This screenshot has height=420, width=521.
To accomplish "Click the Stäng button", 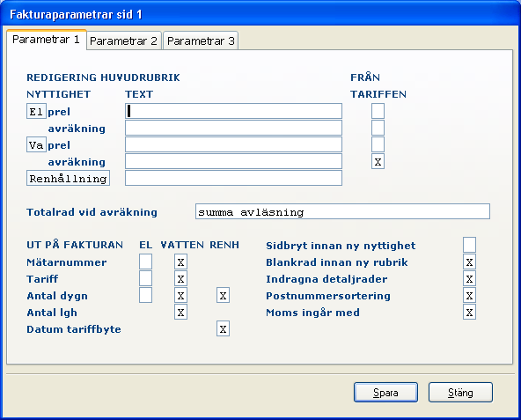I will point(460,393).
